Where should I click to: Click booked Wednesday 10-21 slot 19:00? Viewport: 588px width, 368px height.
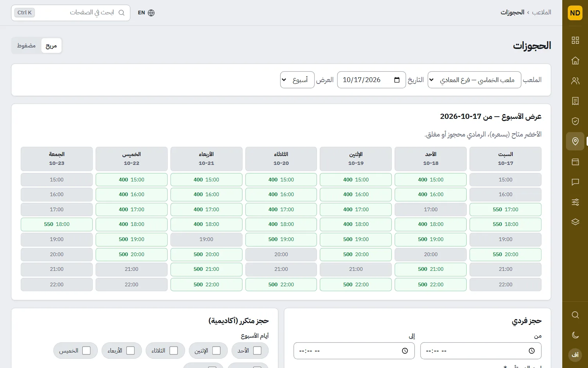pyautogui.click(x=206, y=239)
